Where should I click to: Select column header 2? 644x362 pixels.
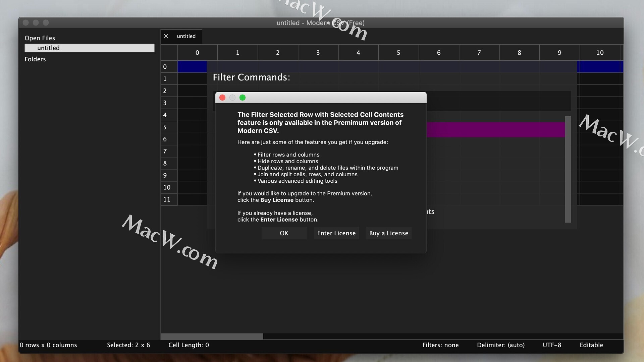pyautogui.click(x=278, y=53)
